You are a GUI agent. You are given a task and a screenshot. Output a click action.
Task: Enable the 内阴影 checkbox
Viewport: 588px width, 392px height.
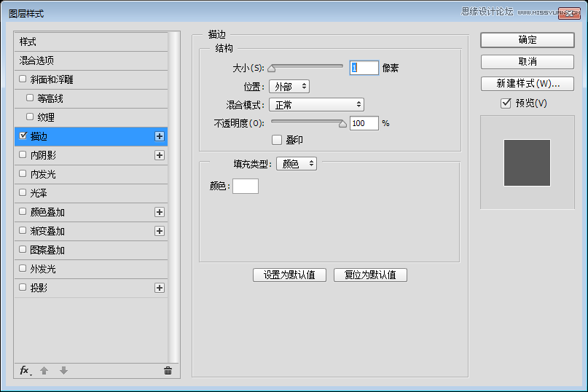click(x=23, y=154)
